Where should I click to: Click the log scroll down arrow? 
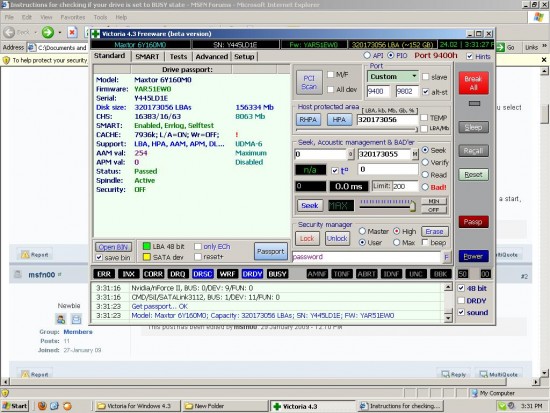(448, 318)
